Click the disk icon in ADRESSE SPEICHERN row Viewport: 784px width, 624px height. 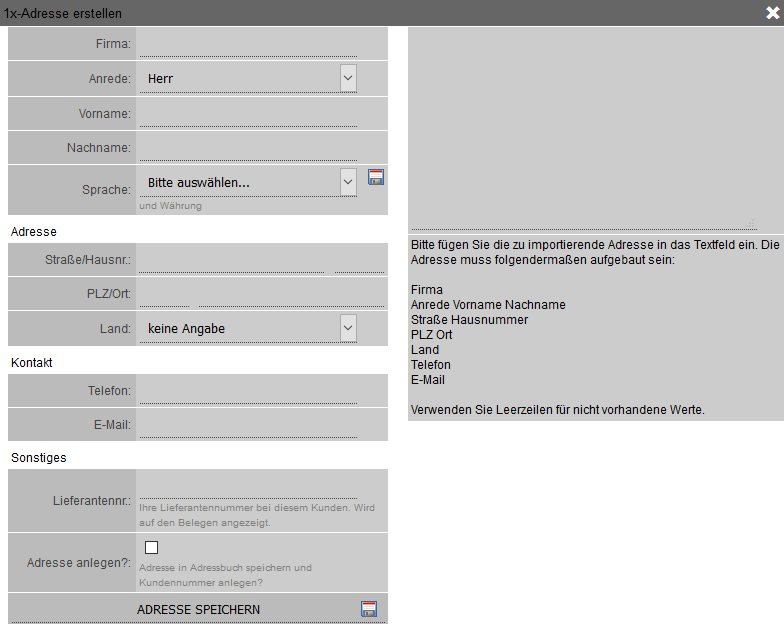click(x=368, y=609)
